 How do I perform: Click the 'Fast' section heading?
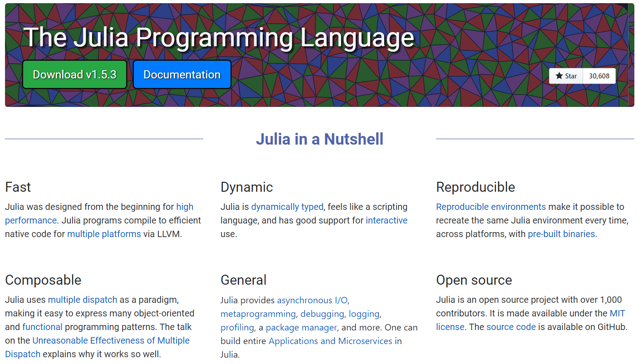pyautogui.click(x=18, y=187)
